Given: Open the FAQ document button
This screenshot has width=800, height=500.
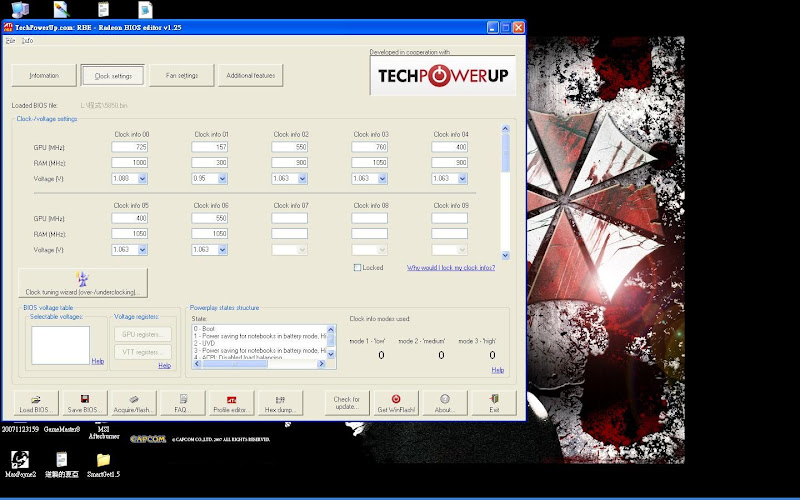Looking at the screenshot, I should (x=183, y=403).
